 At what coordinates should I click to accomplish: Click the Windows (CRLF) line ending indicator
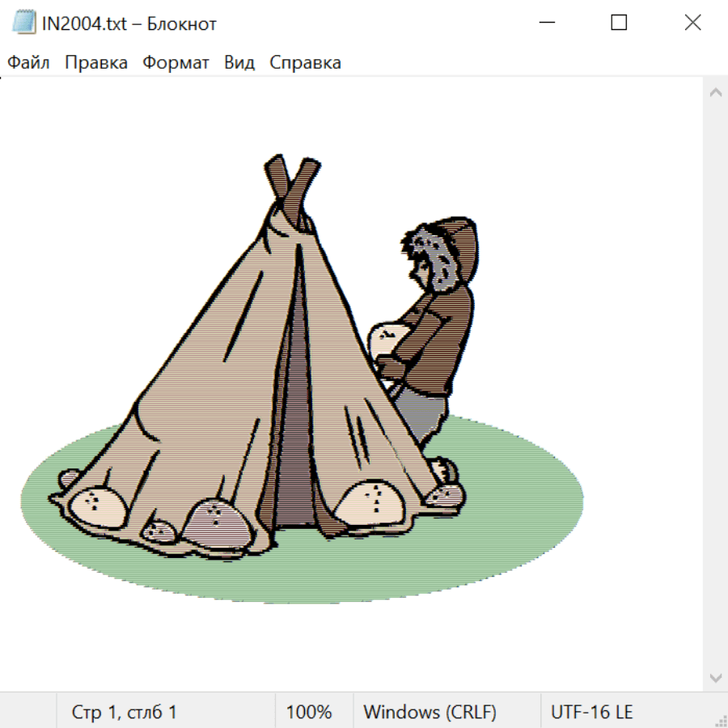coord(430,712)
